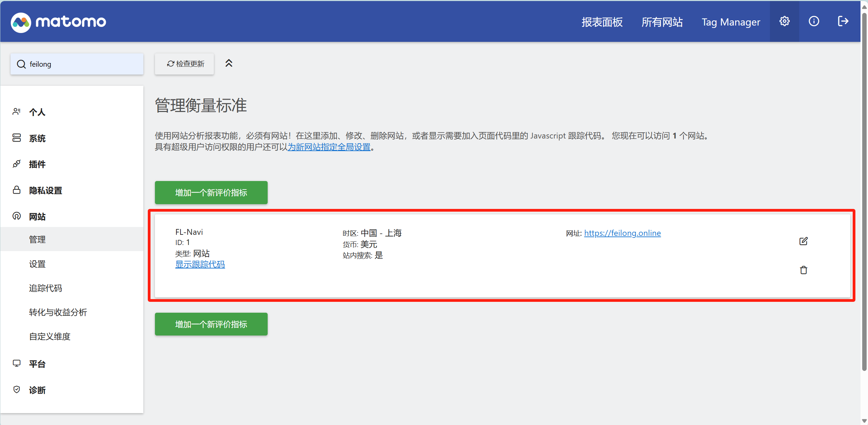Expand the 插件 sidebar section
This screenshot has height=425, width=868.
[37, 164]
